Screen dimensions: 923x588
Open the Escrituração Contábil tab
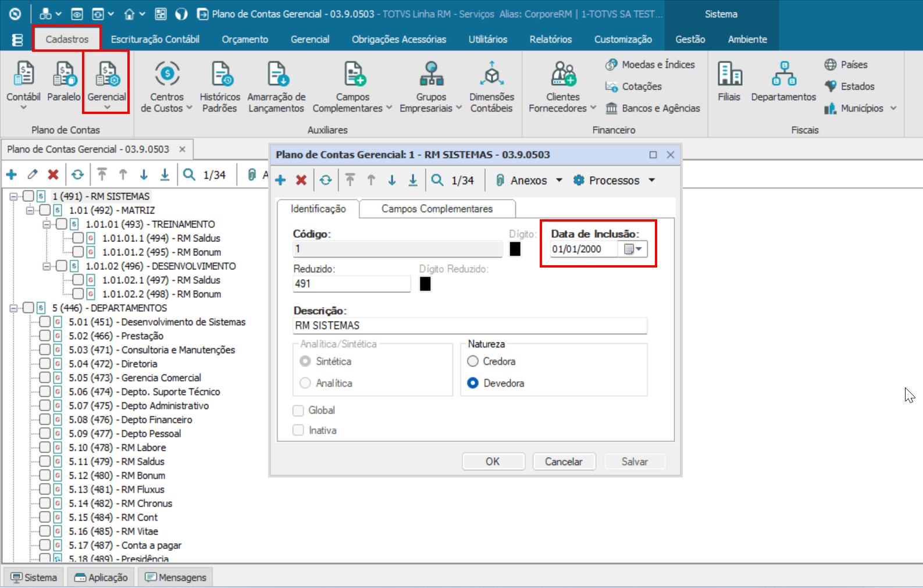coord(155,40)
